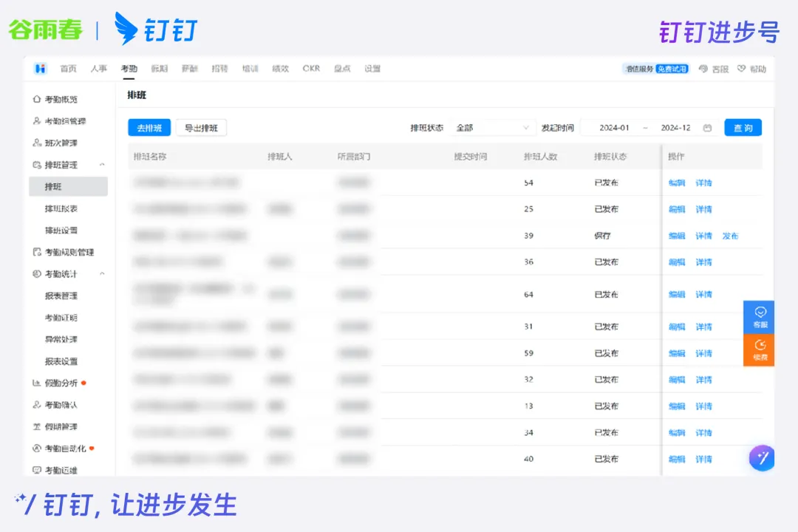Open the 培训 top tab
The image size is (798, 532).
[x=250, y=69]
